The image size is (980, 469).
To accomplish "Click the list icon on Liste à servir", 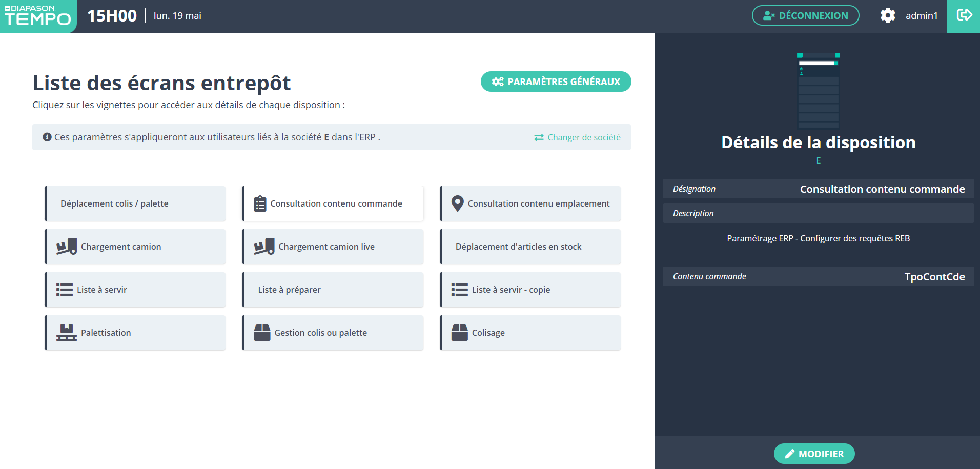I will [65, 290].
